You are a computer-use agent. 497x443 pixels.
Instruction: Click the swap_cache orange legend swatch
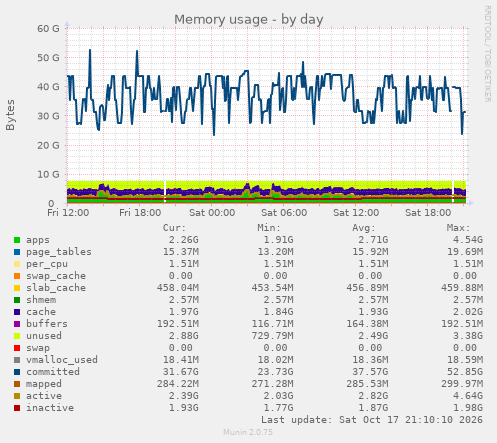coord(17,276)
